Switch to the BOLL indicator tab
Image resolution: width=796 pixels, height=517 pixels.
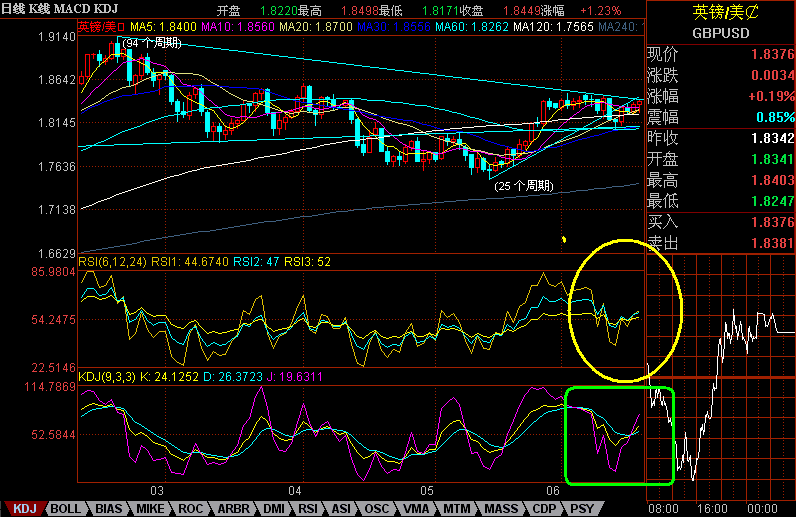(67, 509)
